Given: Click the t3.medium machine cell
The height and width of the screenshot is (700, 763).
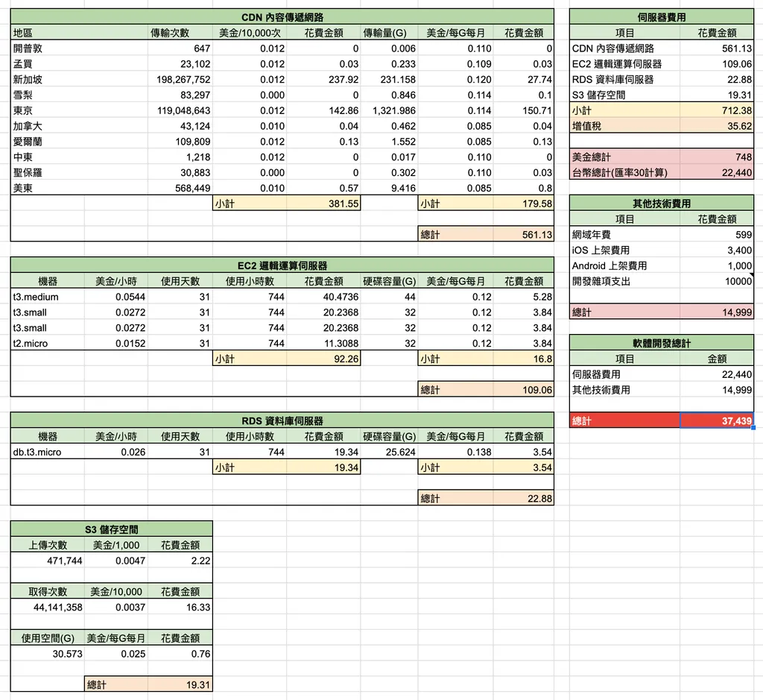Looking at the screenshot, I should [47, 297].
